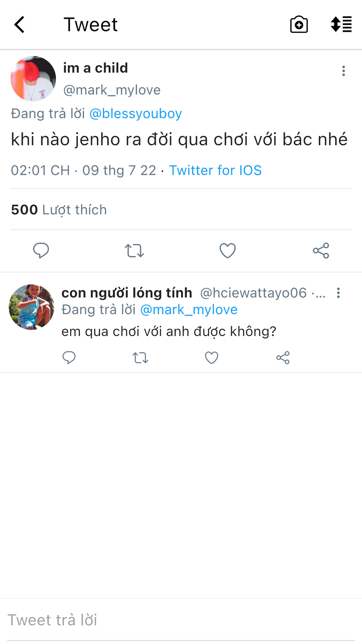Like the reply from con người lóng tính
This screenshot has height=644, width=362.
(x=212, y=358)
